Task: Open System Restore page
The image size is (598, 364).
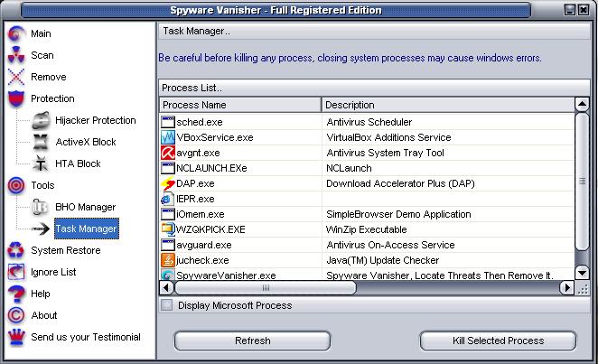Action: pyautogui.click(x=66, y=250)
